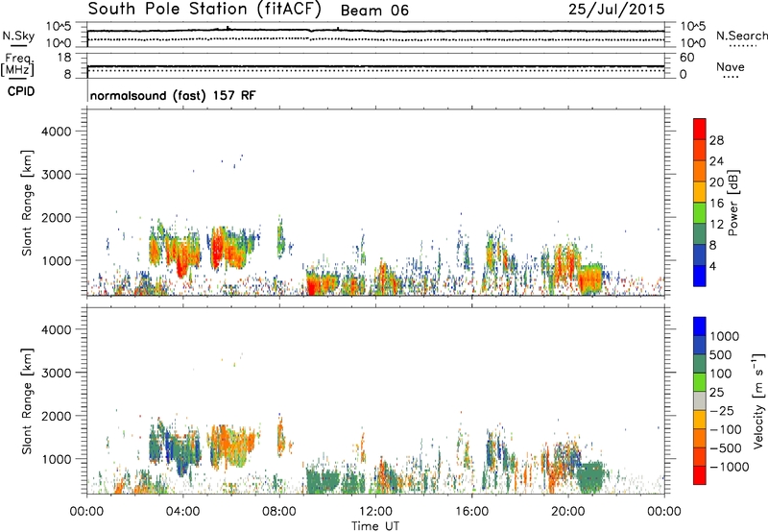
Task: Click the 'Nave' legend label
Action: click(731, 66)
